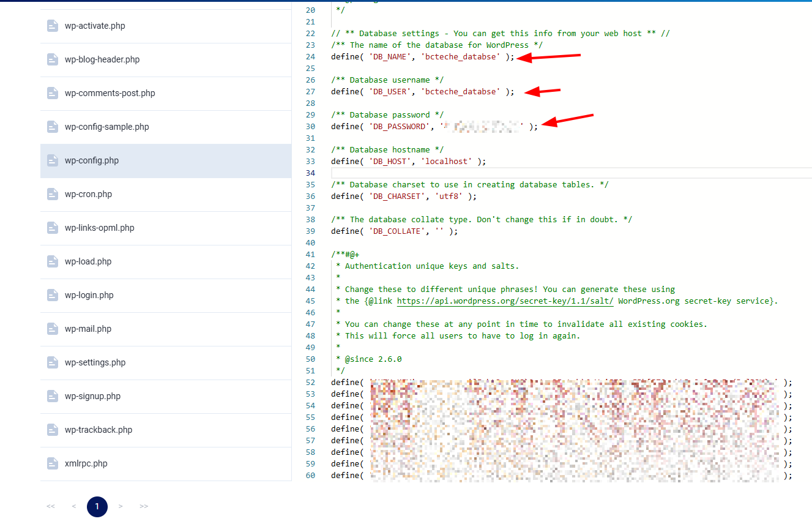
Task: Click the file icon beside wp-activate.php
Action: pyautogui.click(x=53, y=26)
